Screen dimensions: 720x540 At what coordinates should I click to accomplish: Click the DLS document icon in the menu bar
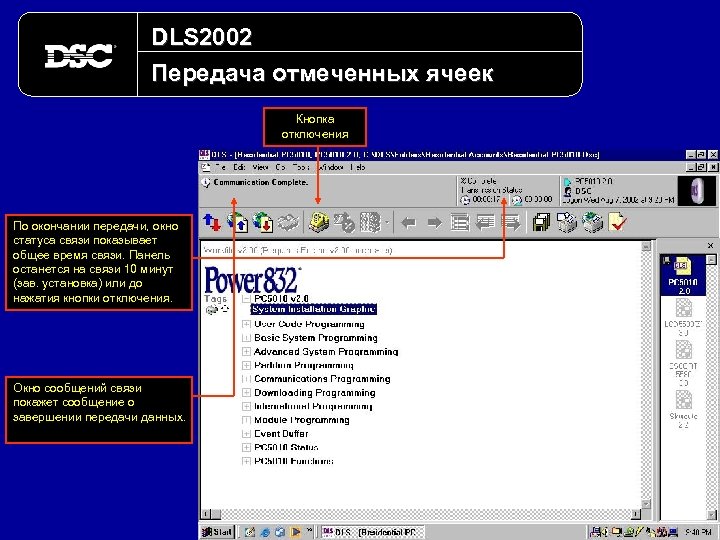206,167
